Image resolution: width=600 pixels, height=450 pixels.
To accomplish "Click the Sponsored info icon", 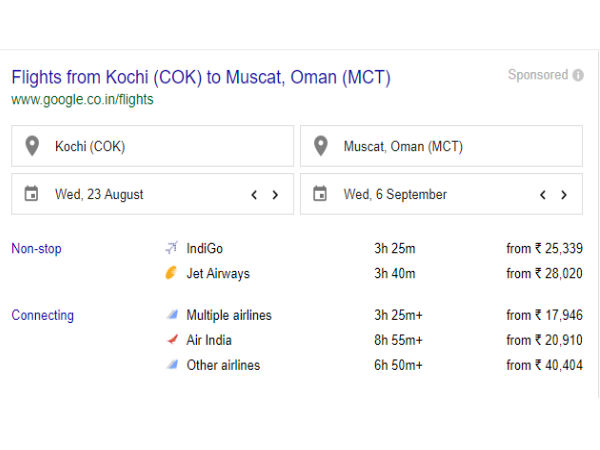I will [x=578, y=75].
